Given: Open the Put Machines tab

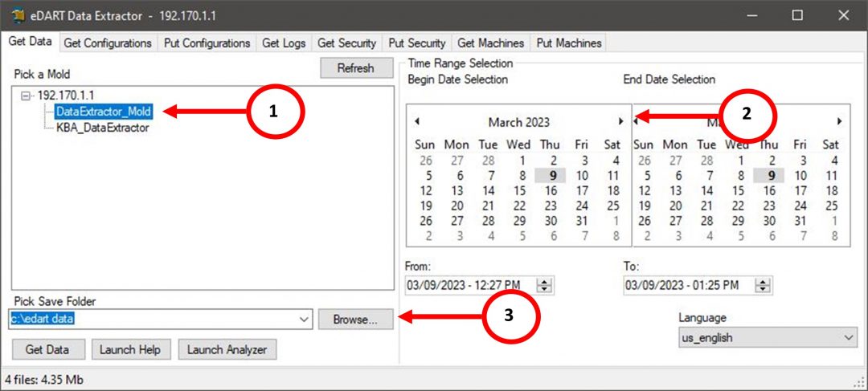Looking at the screenshot, I should 568,43.
